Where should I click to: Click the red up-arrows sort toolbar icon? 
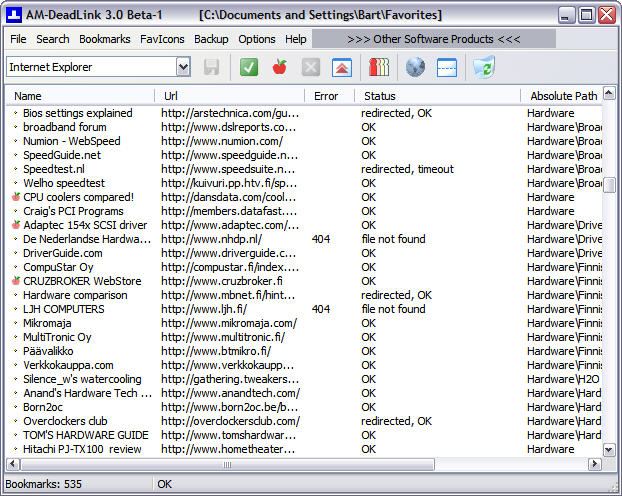pyautogui.click(x=342, y=67)
